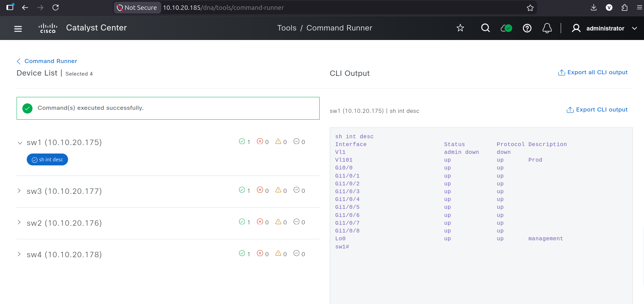
Task: Check cloud connection status icon
Action: (x=506, y=28)
